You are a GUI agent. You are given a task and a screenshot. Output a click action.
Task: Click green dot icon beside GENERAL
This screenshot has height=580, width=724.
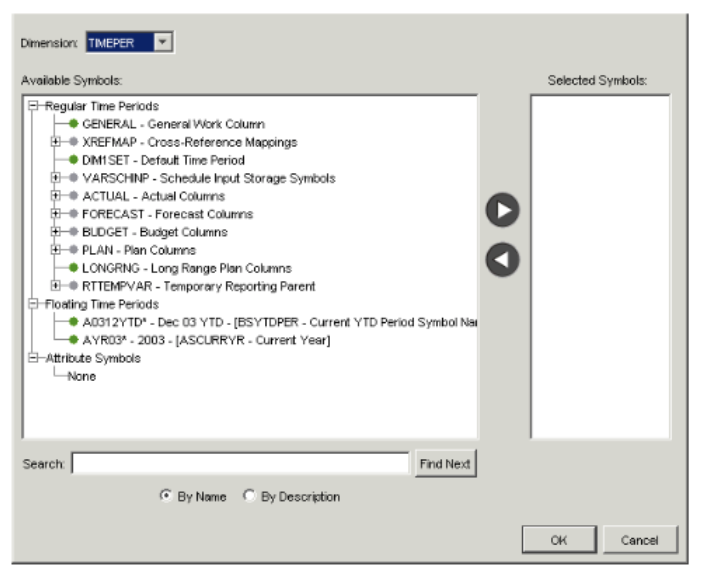click(x=74, y=124)
